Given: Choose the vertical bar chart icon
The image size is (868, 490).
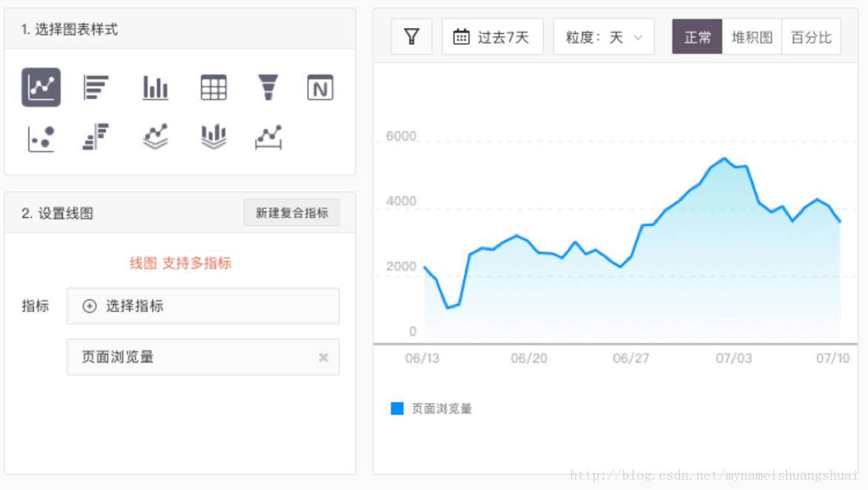Looking at the screenshot, I should click(155, 87).
